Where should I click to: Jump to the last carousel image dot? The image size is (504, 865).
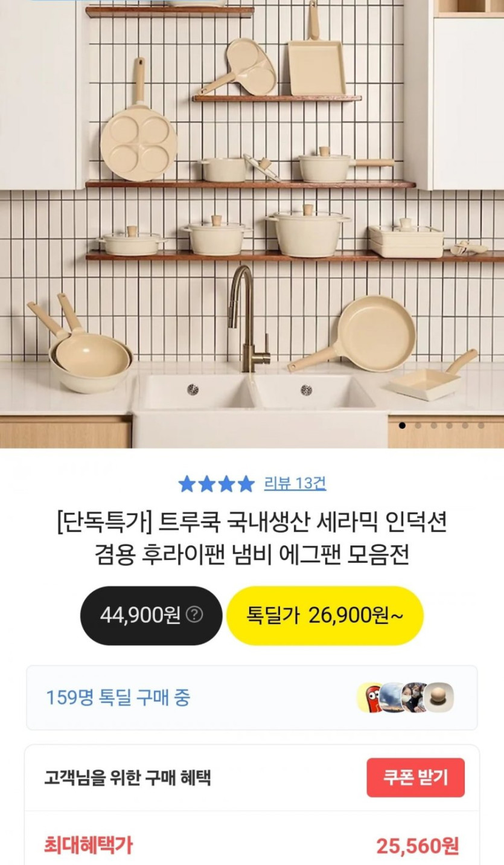point(481,425)
